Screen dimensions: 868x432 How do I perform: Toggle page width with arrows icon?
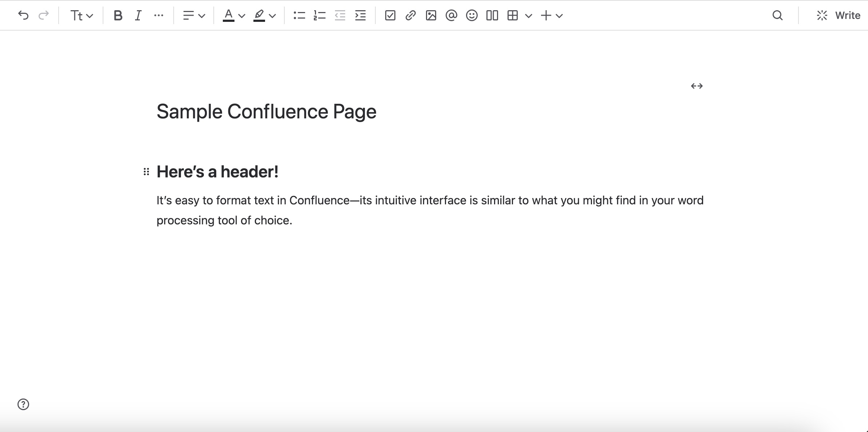pos(697,86)
